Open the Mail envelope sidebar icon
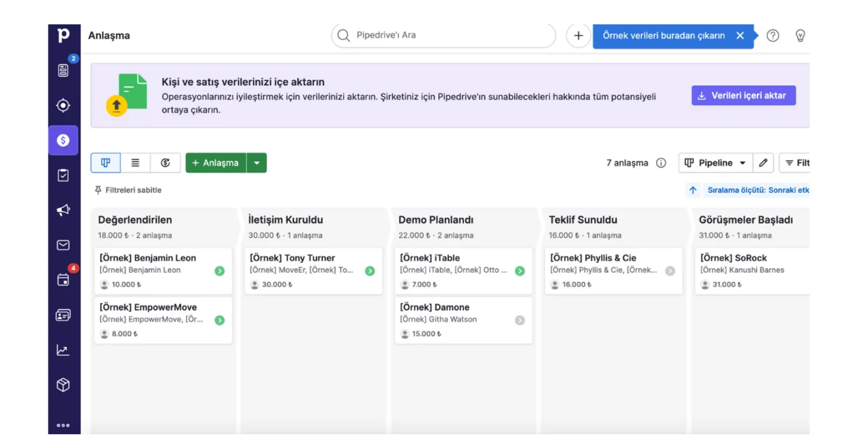 [63, 245]
